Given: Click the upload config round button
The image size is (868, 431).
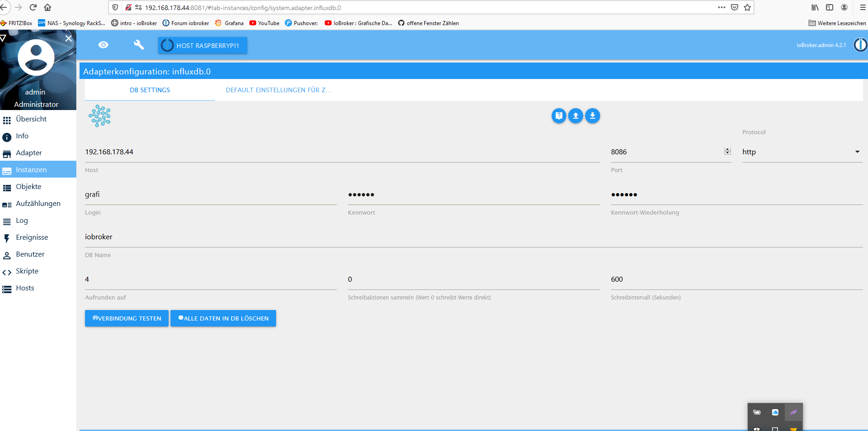Looking at the screenshot, I should tap(575, 116).
